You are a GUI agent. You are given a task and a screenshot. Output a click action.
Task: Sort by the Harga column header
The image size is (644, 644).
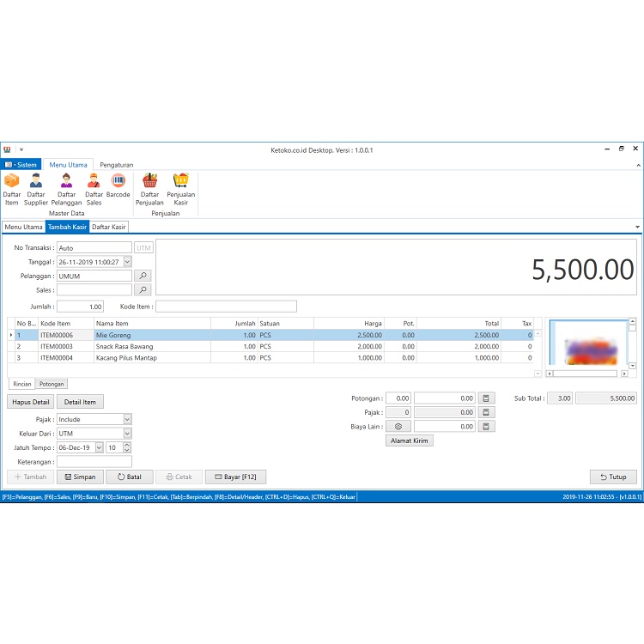click(x=349, y=323)
